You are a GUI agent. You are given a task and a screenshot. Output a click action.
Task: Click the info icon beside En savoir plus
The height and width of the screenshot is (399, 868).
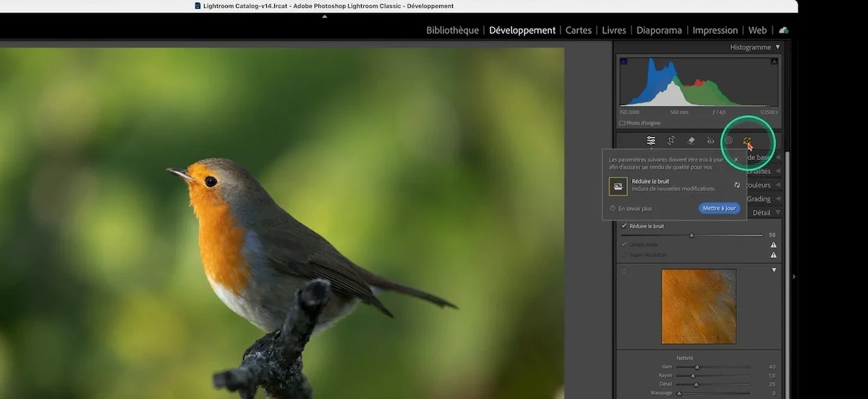click(x=613, y=209)
